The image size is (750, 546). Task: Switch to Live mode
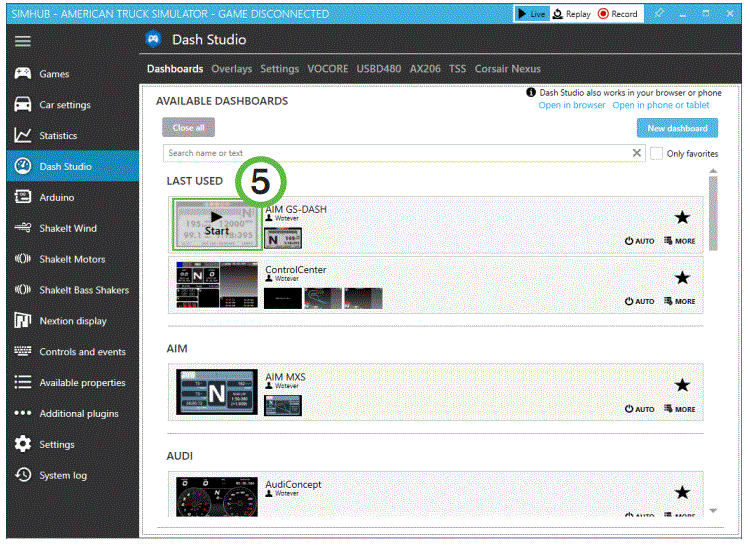pyautogui.click(x=532, y=14)
